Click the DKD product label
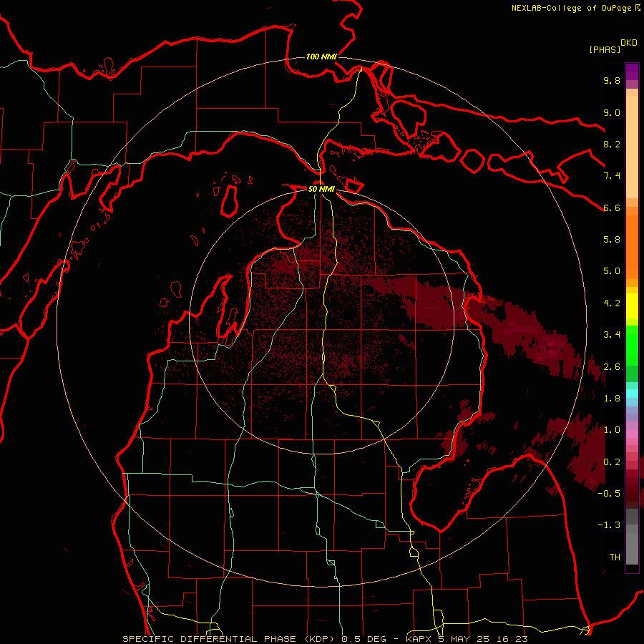The height and width of the screenshot is (644, 644). pos(628,43)
